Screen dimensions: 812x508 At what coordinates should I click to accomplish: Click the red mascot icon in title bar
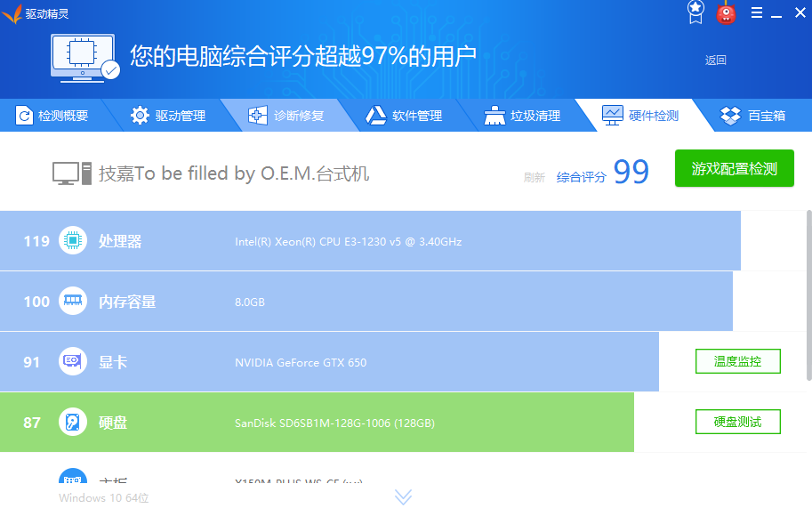(727, 12)
